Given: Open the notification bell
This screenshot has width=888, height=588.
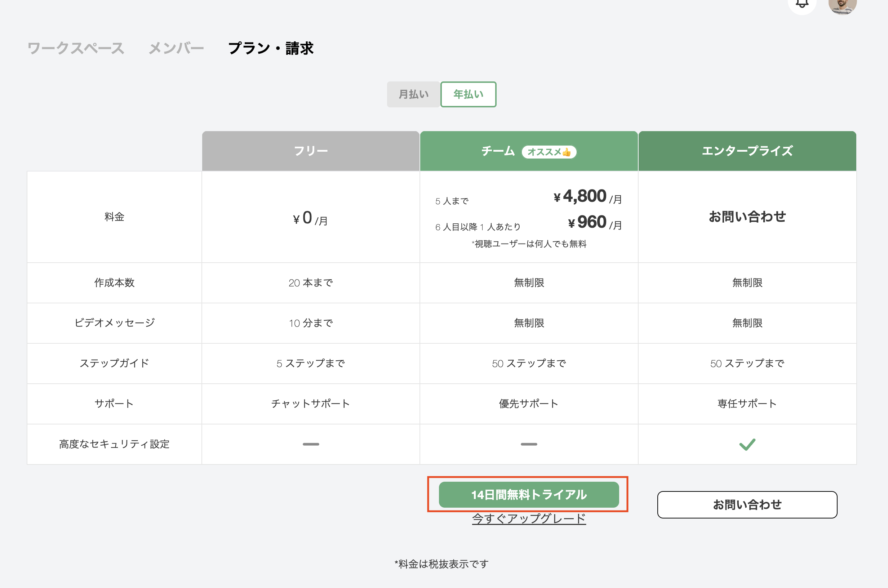Looking at the screenshot, I should click(802, 4).
